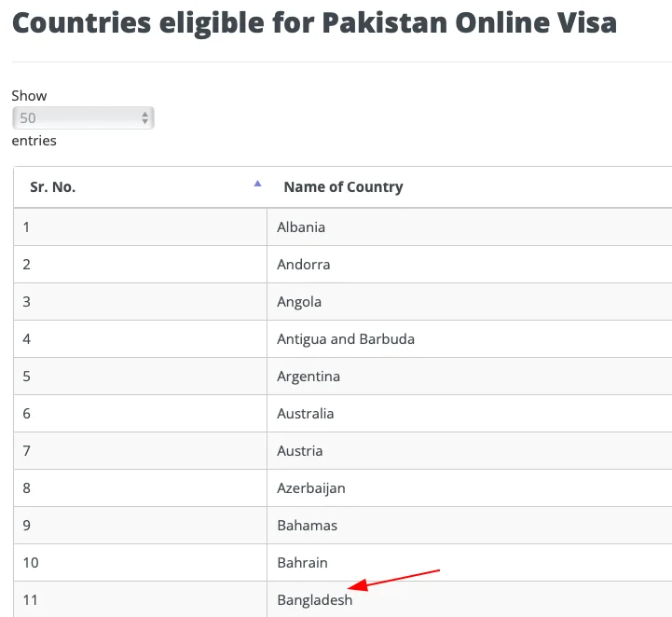Click the Angola country cell
This screenshot has width=672, height=617.
pos(299,302)
